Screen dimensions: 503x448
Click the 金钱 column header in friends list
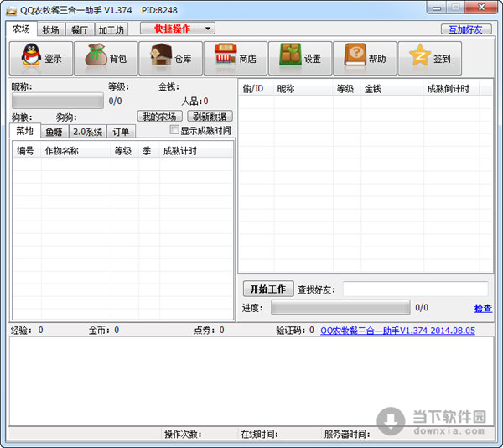(x=392, y=89)
